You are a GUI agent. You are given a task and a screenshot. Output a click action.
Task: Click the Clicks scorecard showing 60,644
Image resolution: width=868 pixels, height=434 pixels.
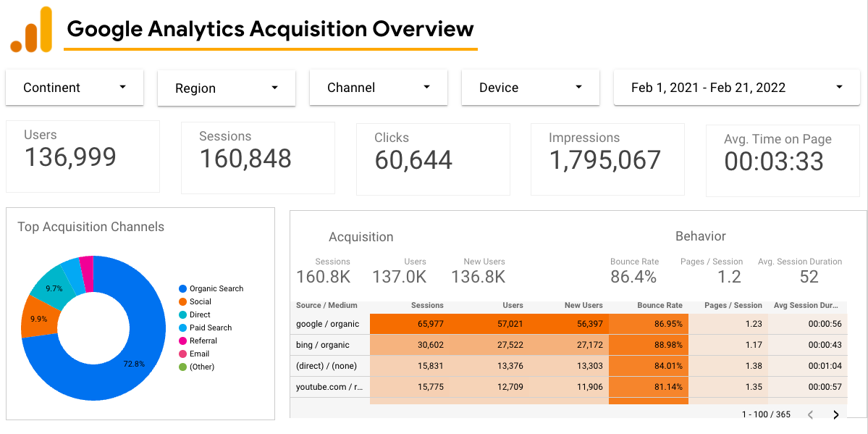point(433,159)
